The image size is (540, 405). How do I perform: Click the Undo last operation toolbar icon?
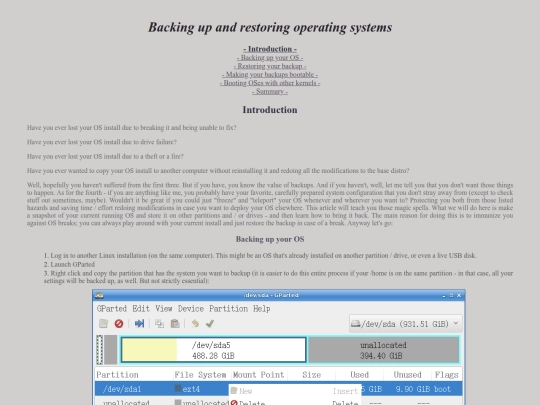coord(195,323)
